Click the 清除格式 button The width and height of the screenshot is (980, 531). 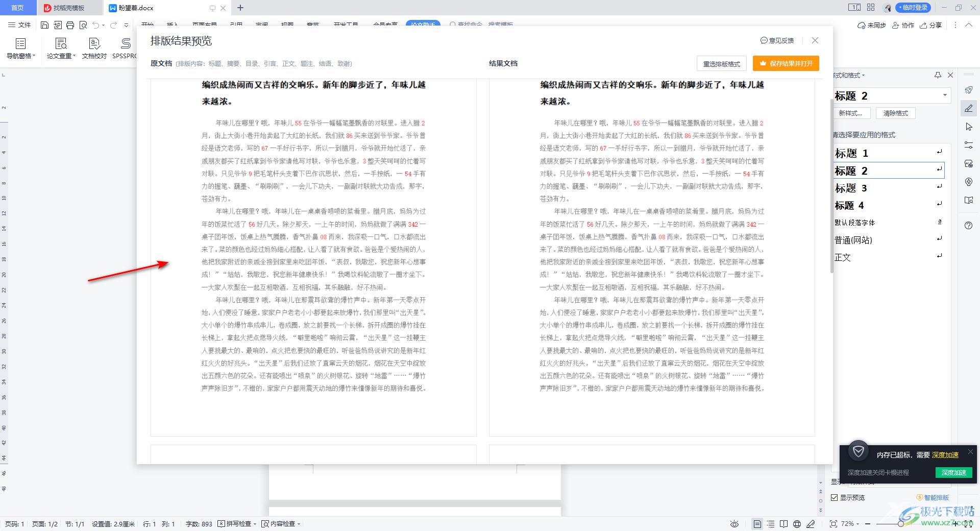(x=896, y=113)
